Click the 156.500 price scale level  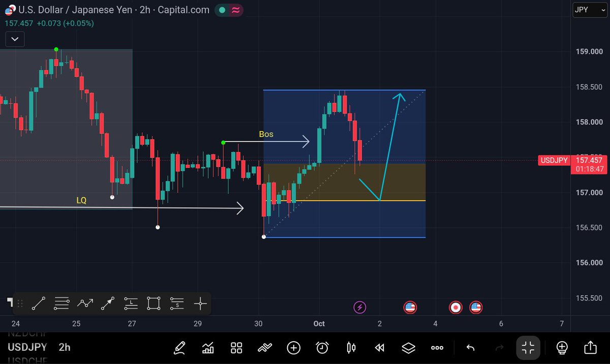(589, 228)
